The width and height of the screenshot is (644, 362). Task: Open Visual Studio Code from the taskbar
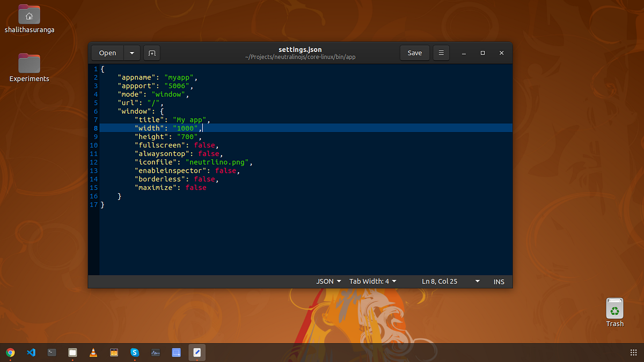tap(31, 352)
